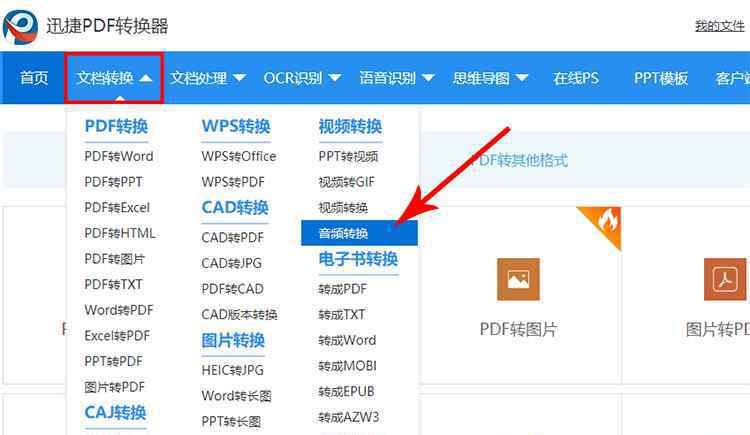Choose CAD转JPG from the menu

pos(232,263)
